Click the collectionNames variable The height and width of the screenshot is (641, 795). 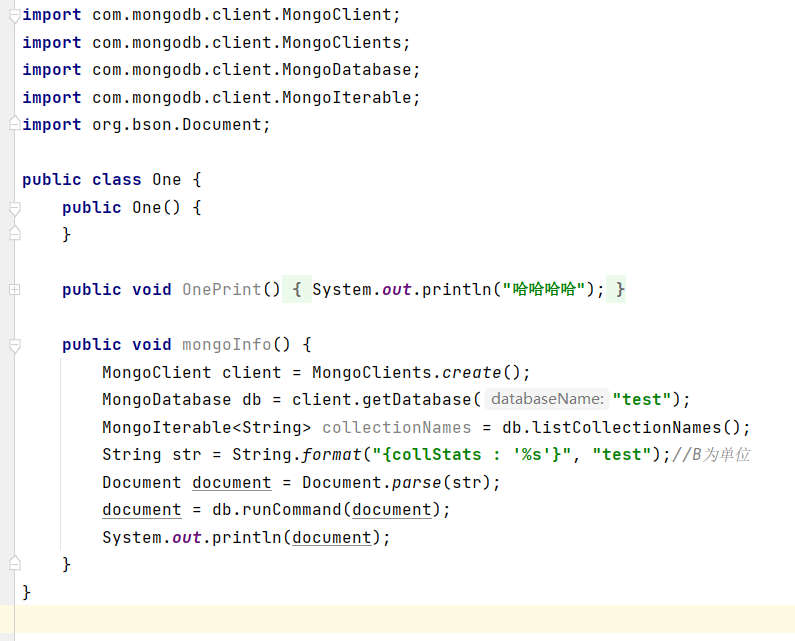pos(396,428)
